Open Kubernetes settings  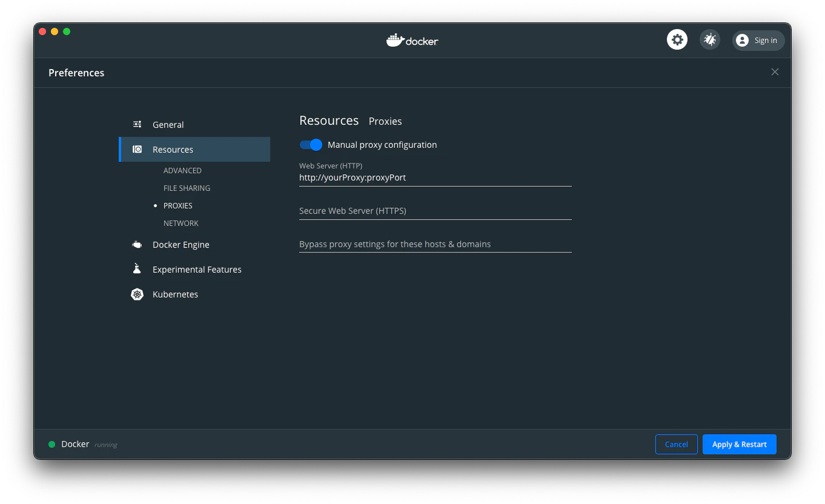pos(194,294)
